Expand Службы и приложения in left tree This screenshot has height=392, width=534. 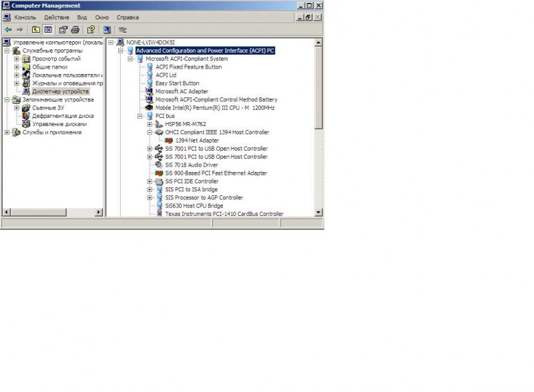coord(7,132)
